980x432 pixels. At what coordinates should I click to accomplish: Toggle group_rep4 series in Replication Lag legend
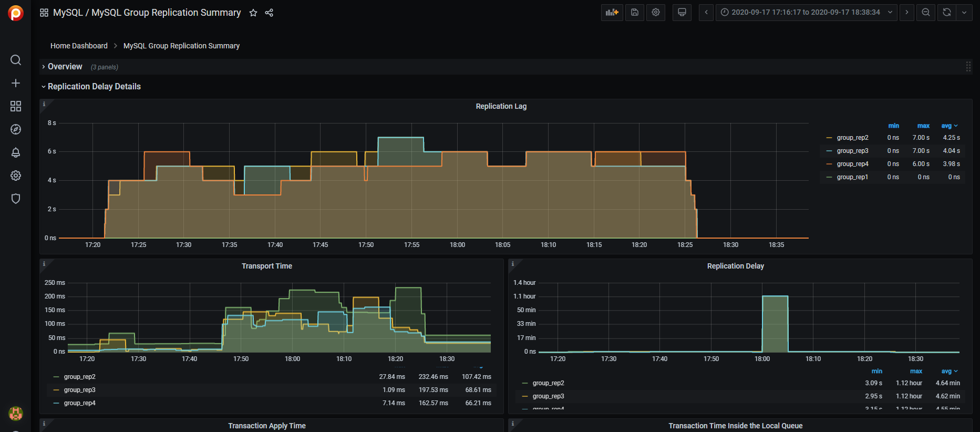point(852,164)
